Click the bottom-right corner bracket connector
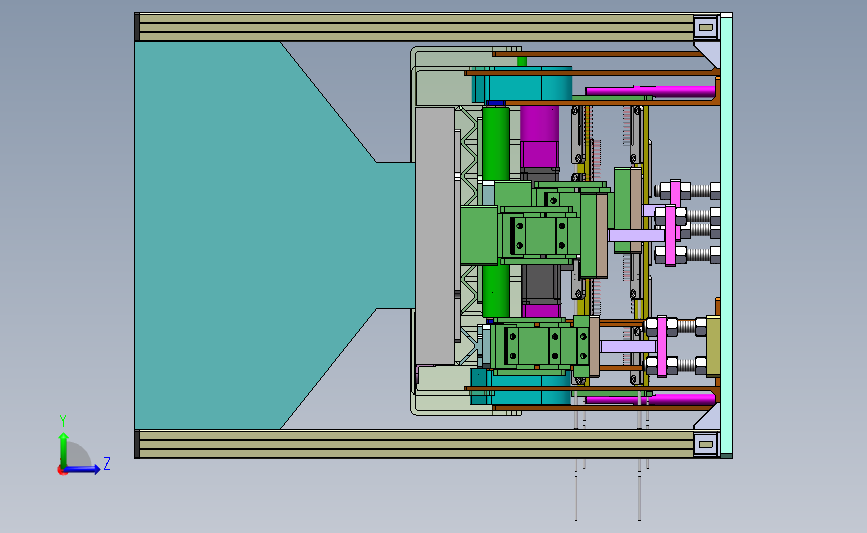The height and width of the screenshot is (533, 867). 706,444
